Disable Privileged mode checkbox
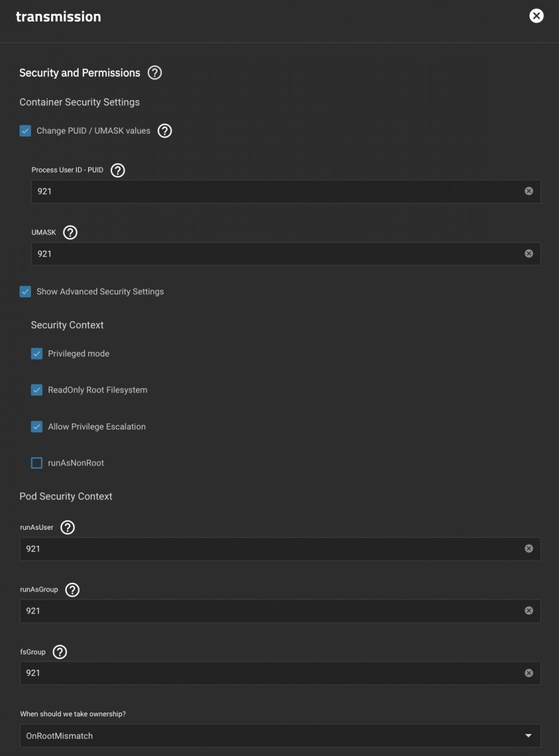 37,353
